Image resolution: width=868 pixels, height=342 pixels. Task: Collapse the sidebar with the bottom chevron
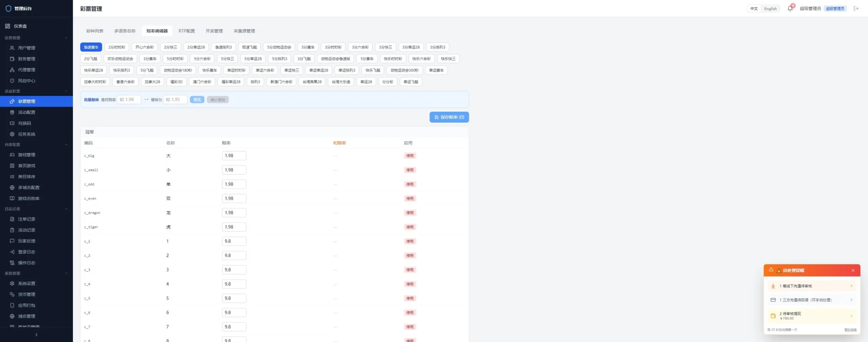(36, 335)
